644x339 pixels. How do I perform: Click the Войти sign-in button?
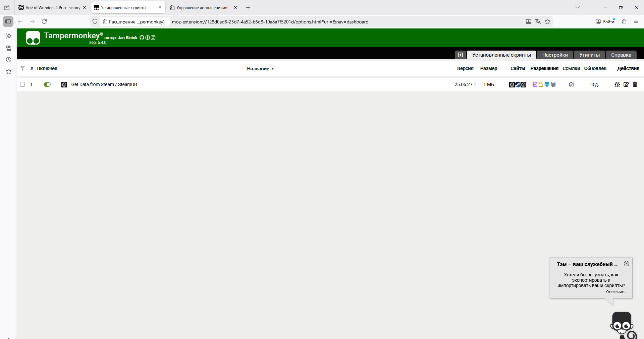pyautogui.click(x=605, y=21)
